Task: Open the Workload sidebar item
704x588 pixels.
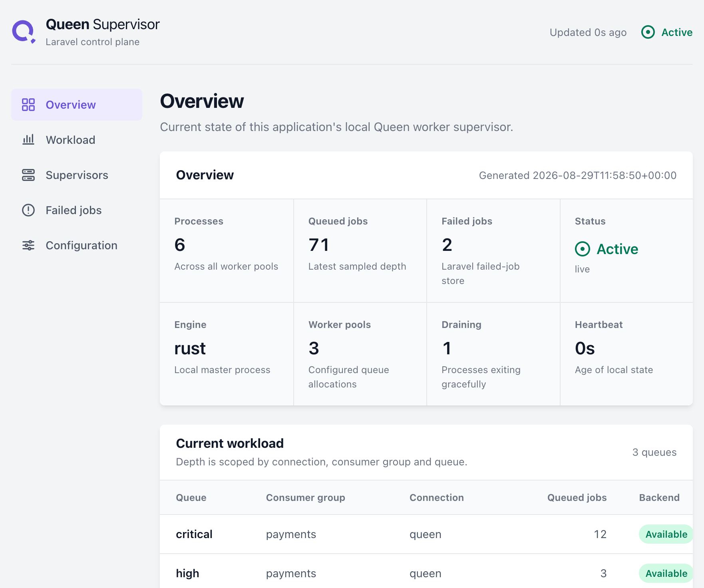Action: (77, 140)
